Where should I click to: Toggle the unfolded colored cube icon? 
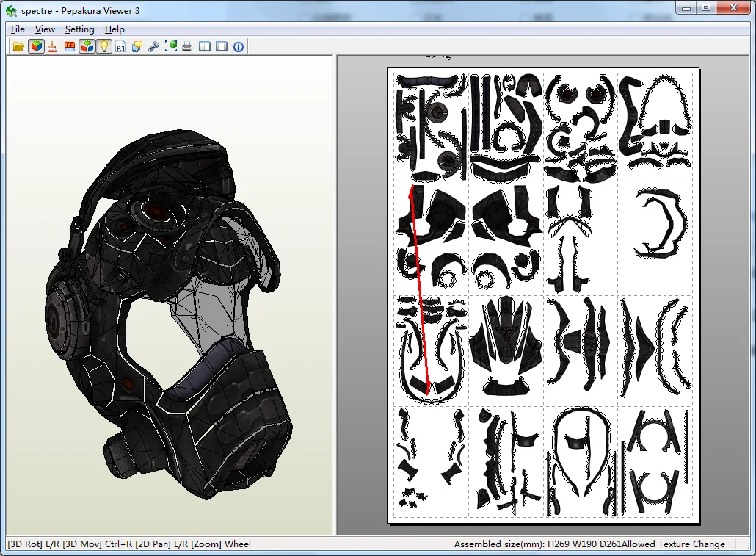coord(87,47)
